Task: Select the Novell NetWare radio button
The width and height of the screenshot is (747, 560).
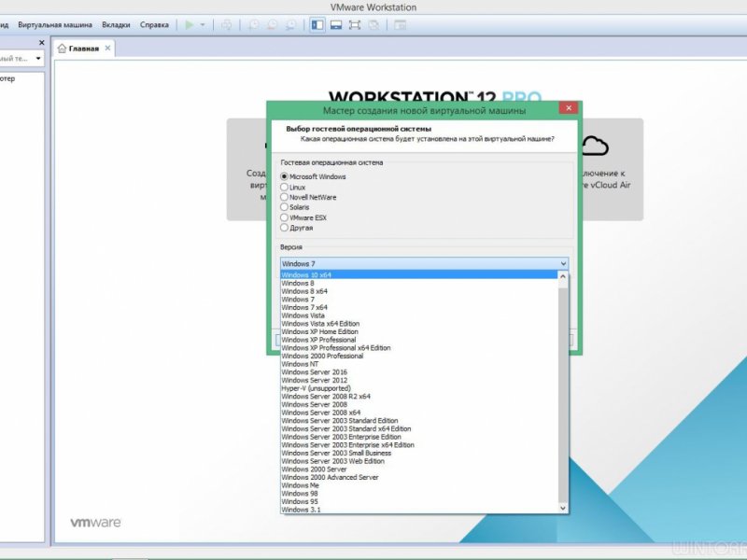Action: (284, 197)
